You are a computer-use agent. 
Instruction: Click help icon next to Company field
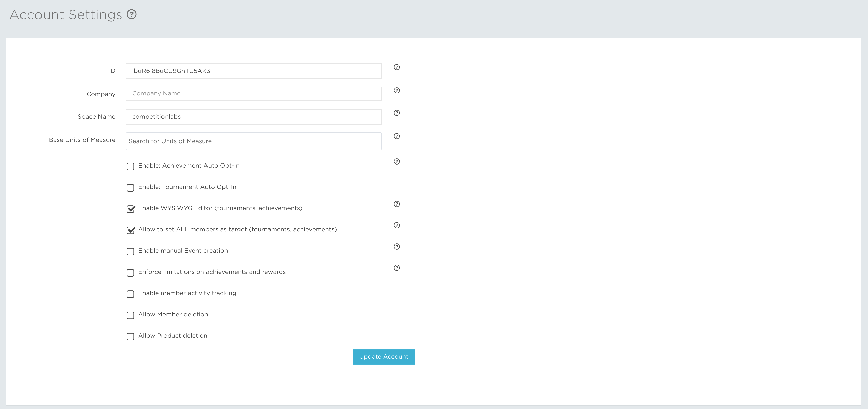[x=397, y=90]
